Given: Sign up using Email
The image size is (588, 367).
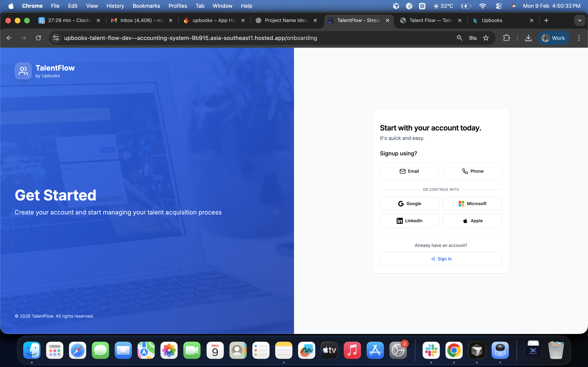Looking at the screenshot, I should [x=409, y=171].
